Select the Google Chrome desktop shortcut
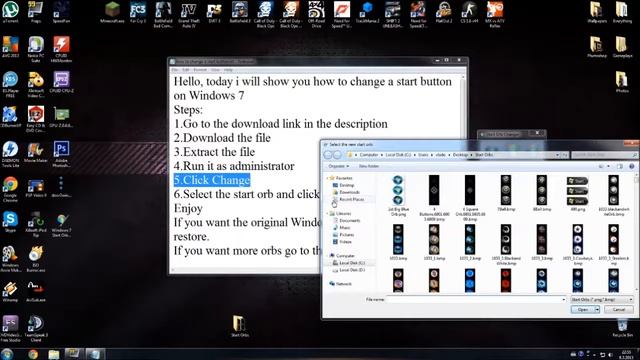The height and width of the screenshot is (360, 640). 10,189
